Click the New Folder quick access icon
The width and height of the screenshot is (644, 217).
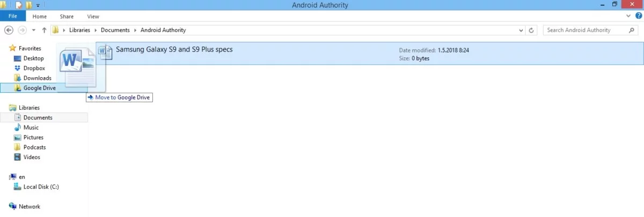point(29,5)
